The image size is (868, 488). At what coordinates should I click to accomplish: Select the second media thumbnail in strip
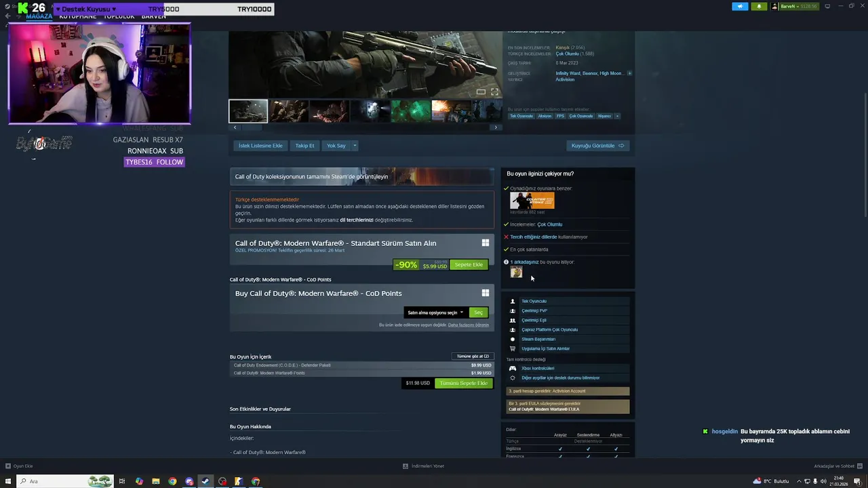(x=289, y=110)
